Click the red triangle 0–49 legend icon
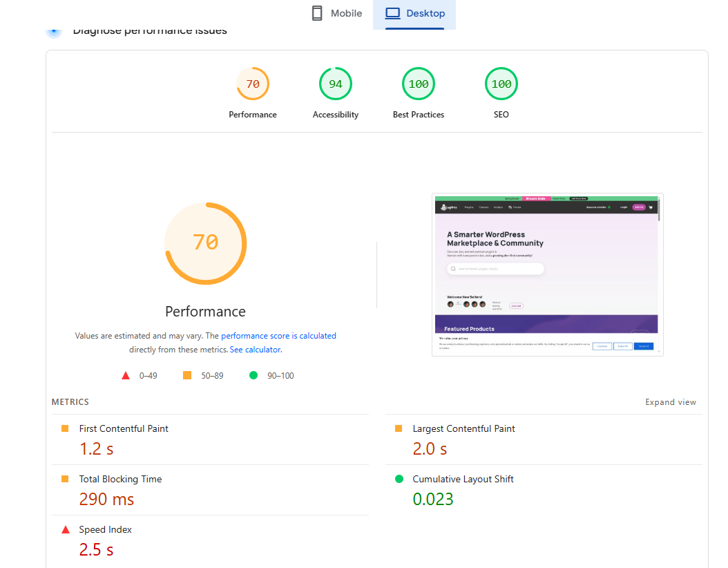 click(x=125, y=375)
